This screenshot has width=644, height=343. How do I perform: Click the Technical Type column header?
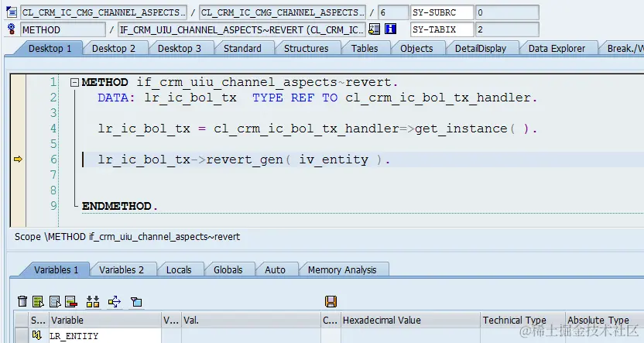[x=522, y=320]
